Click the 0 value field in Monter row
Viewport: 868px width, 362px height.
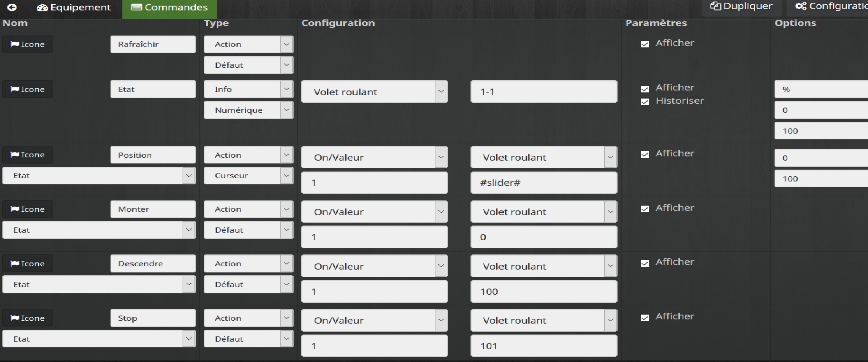pyautogui.click(x=544, y=237)
